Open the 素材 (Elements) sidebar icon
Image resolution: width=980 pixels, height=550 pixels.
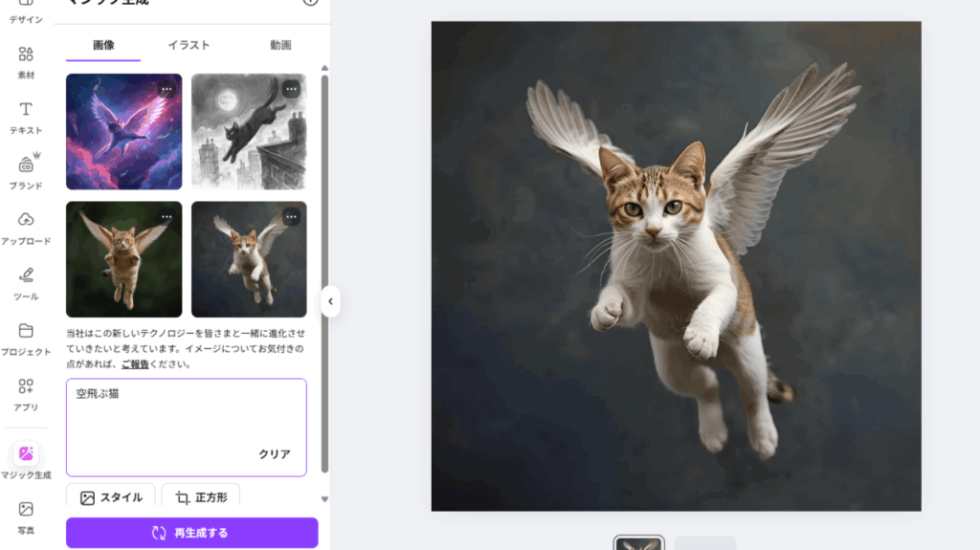[x=26, y=55]
